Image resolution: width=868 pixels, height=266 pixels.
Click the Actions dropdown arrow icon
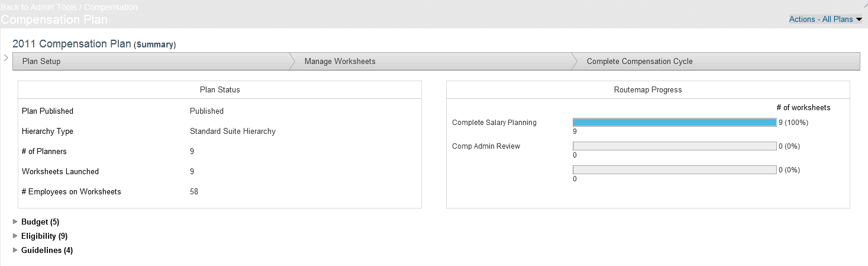pyautogui.click(x=859, y=20)
